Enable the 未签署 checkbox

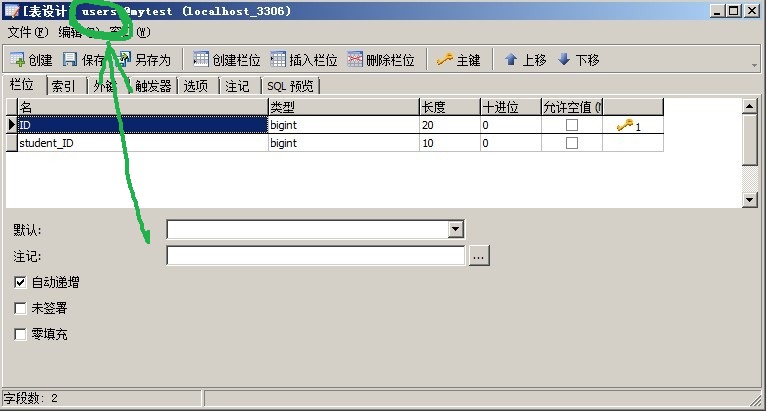(20, 308)
